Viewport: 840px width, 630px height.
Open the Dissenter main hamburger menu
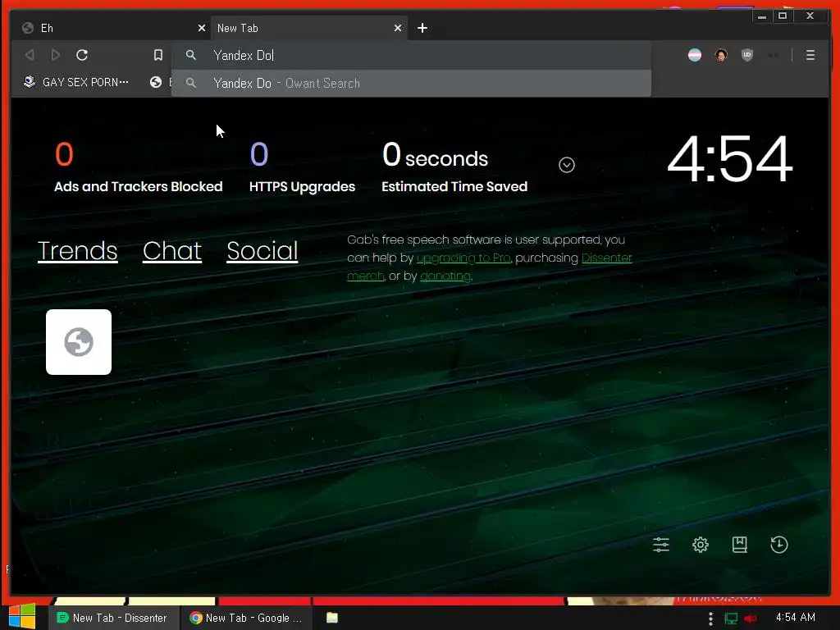pyautogui.click(x=810, y=55)
